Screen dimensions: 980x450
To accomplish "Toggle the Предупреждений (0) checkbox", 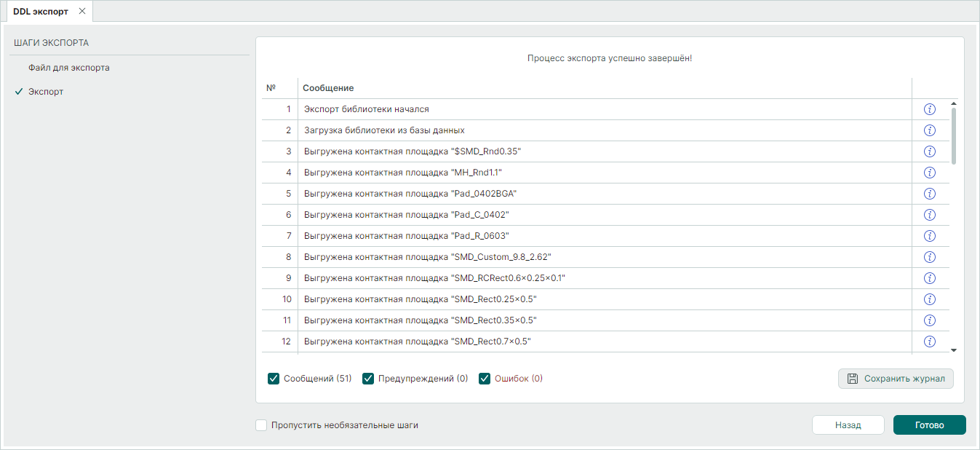I will pos(368,379).
